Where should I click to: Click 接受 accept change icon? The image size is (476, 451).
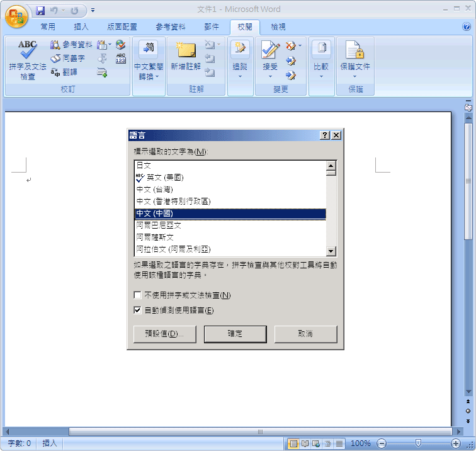[270, 49]
